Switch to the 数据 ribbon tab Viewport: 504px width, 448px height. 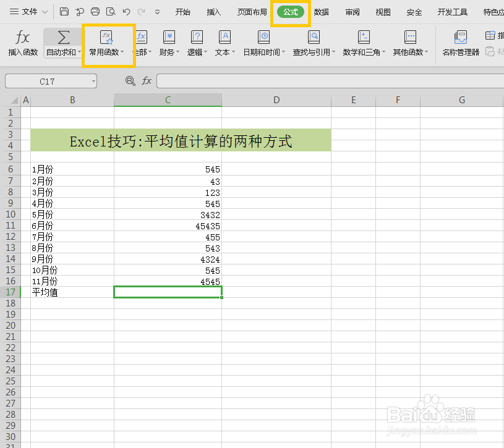[x=323, y=11]
